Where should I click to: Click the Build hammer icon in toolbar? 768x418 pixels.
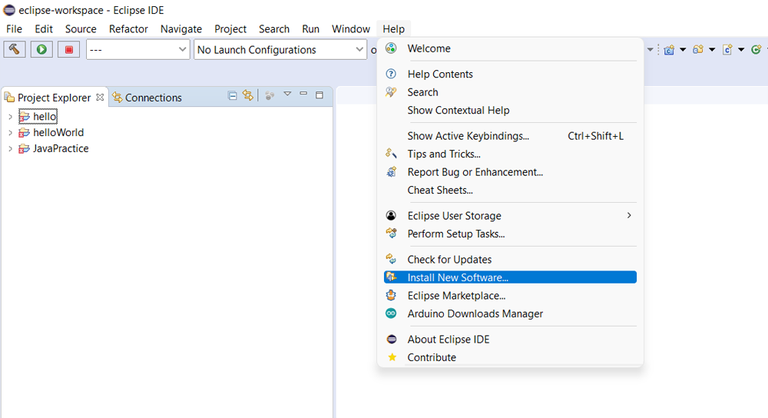tap(15, 49)
